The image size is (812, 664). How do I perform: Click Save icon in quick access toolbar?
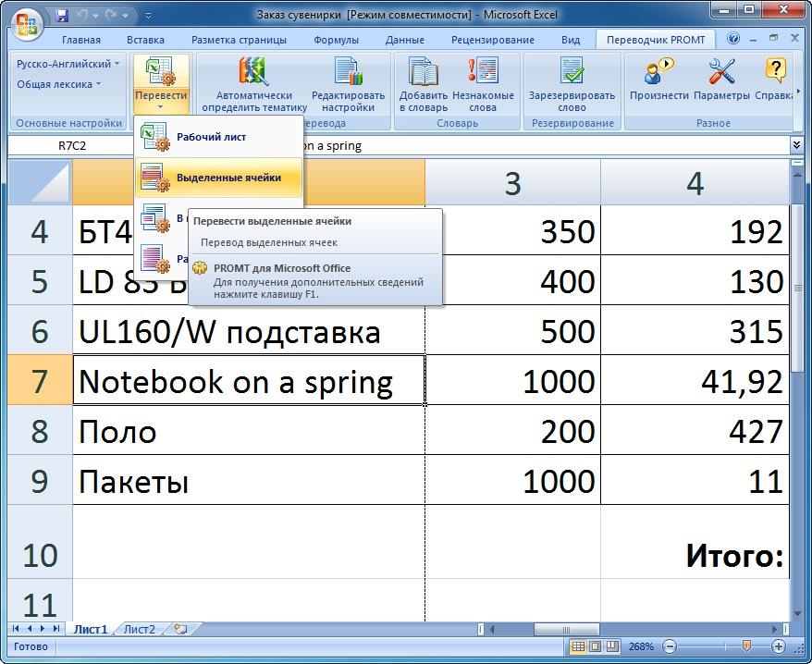tap(62, 16)
